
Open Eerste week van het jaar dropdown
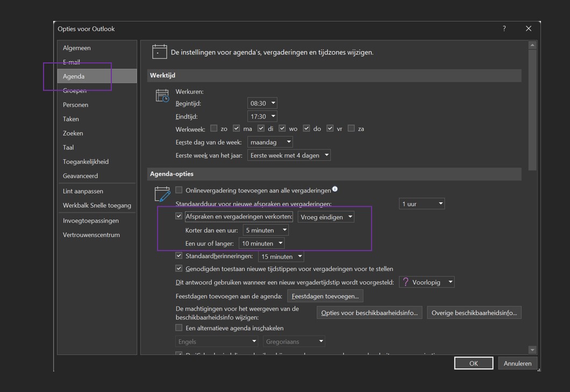click(x=289, y=155)
